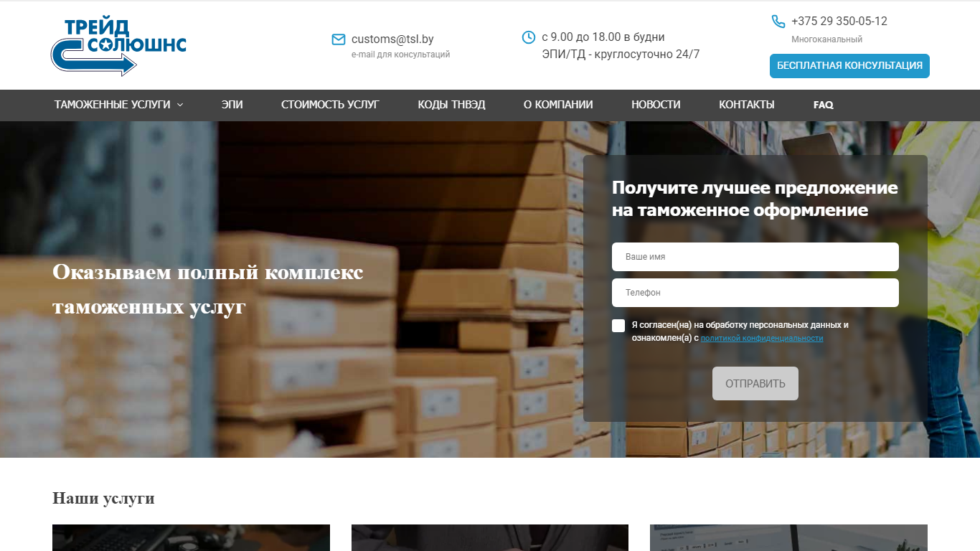Focus the Телефон input field
Viewport: 980px width, 551px height.
pyautogui.click(x=755, y=293)
